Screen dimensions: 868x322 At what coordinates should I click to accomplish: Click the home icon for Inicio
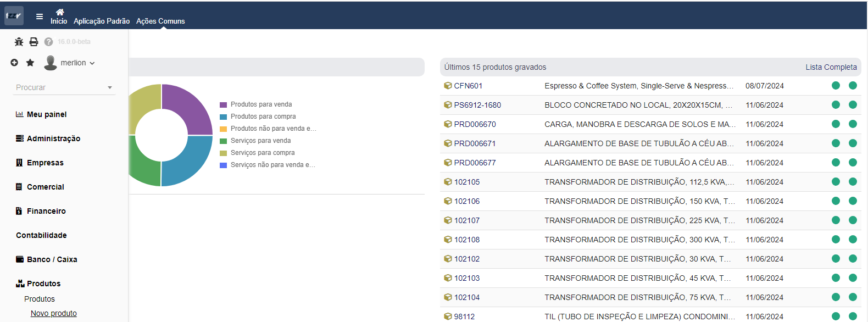(x=60, y=12)
